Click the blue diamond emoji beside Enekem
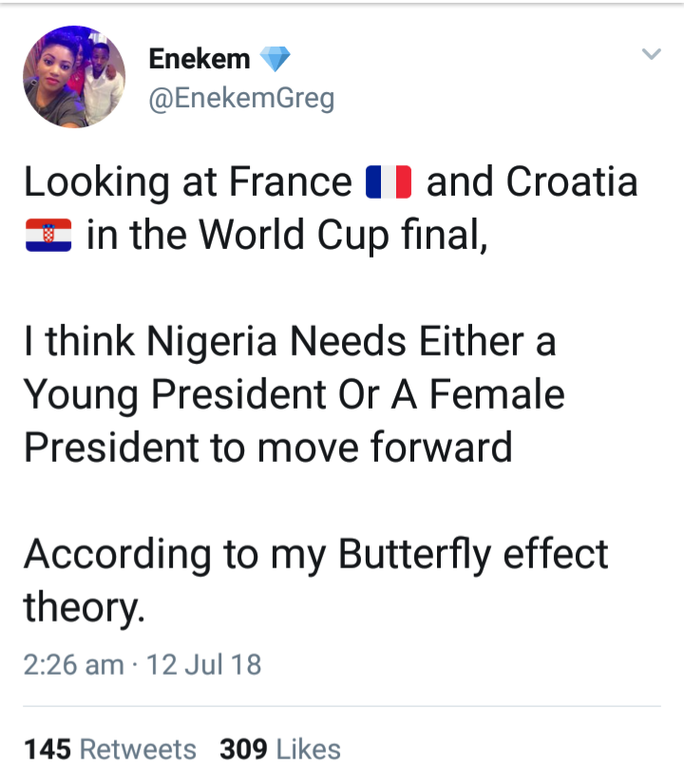 click(x=274, y=60)
